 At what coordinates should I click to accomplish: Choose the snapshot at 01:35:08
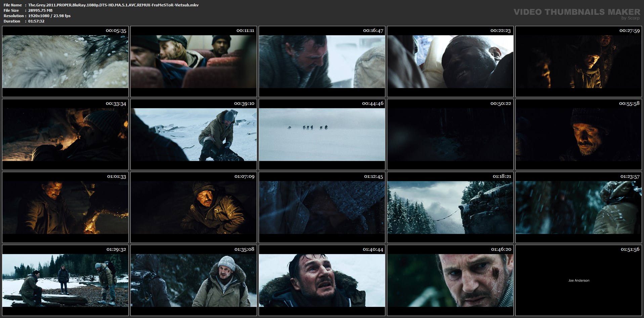coord(194,280)
